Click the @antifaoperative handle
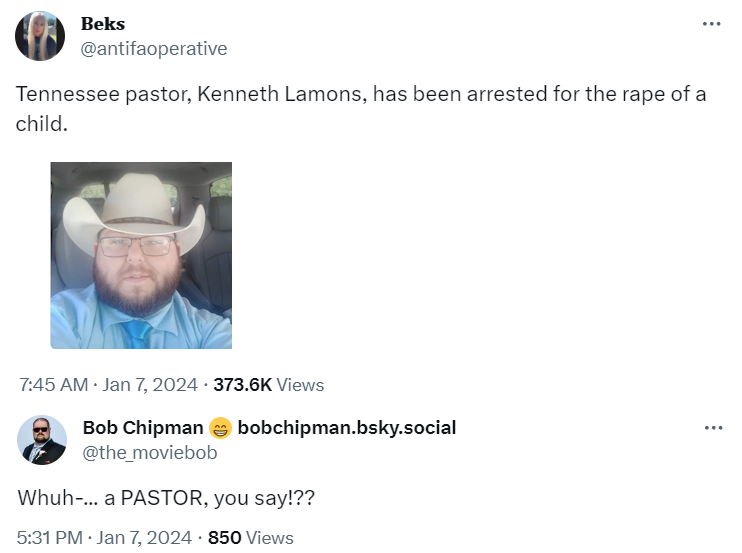 (x=154, y=48)
